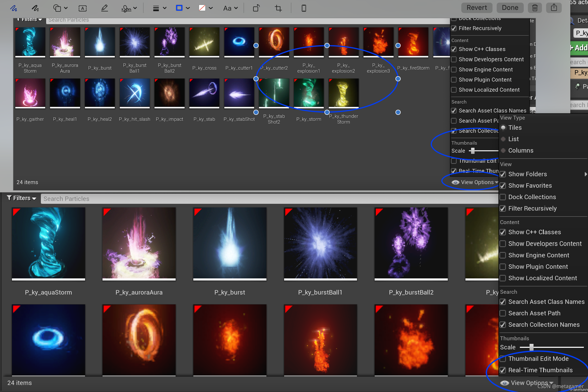Image resolution: width=588 pixels, height=392 pixels.
Task: Adjust the lower thumbnail Scale slider
Action: (532, 347)
